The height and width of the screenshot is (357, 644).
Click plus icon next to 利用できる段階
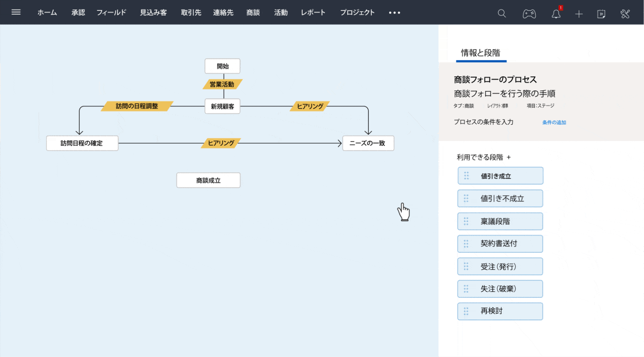click(x=509, y=157)
